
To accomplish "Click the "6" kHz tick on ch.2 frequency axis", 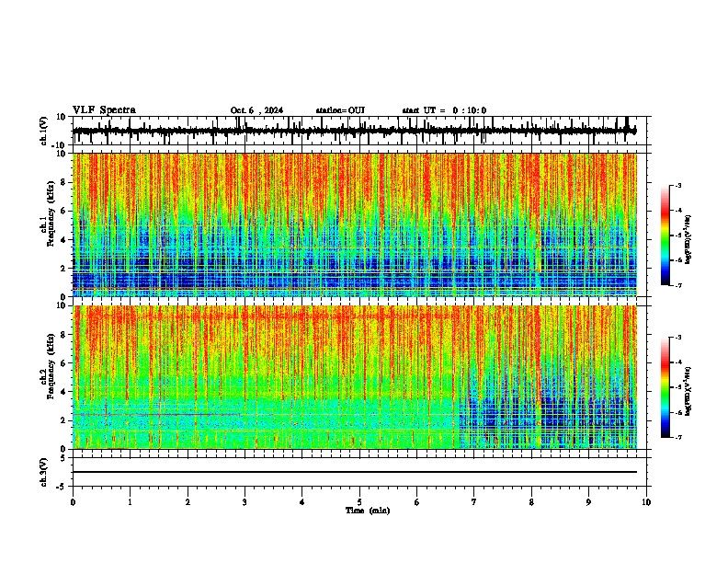I will tap(63, 363).
